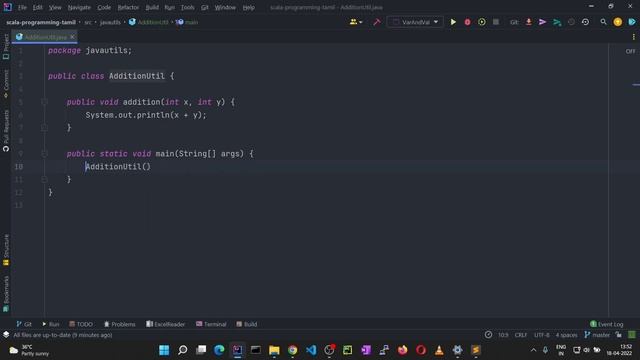Image resolution: width=640 pixels, height=360 pixels.
Task: Stop the running process icon
Action: [x=496, y=22]
